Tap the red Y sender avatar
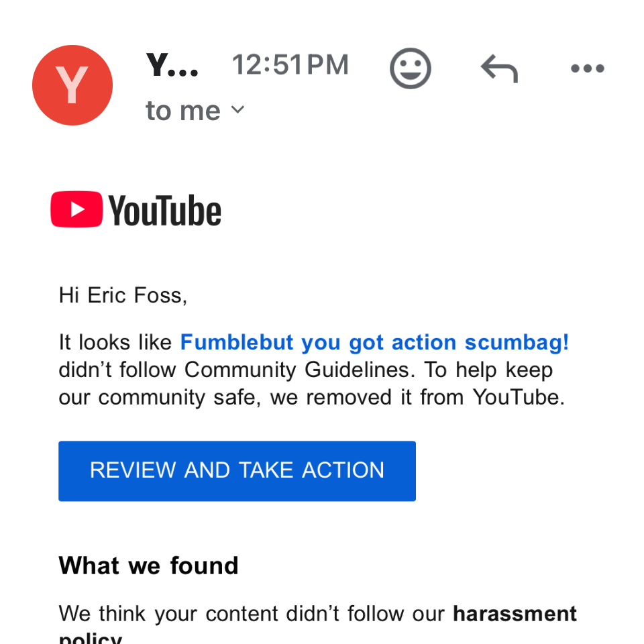644x644 pixels. (72, 85)
